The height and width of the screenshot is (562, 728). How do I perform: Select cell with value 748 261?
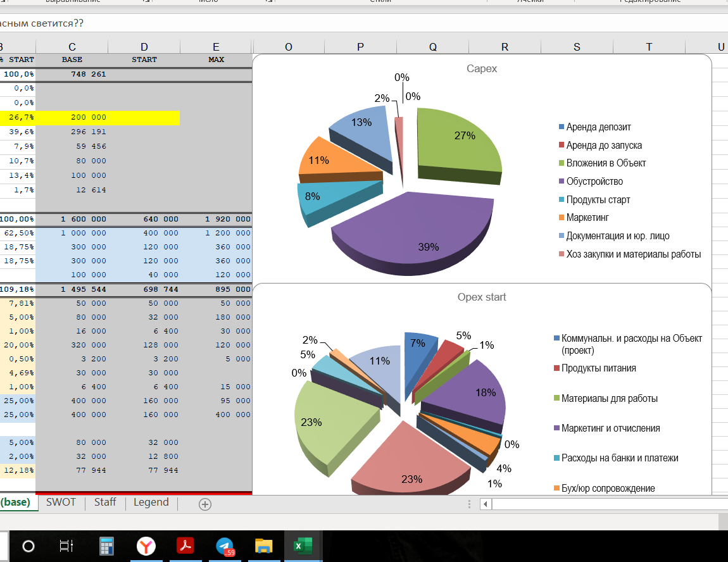pyautogui.click(x=72, y=74)
